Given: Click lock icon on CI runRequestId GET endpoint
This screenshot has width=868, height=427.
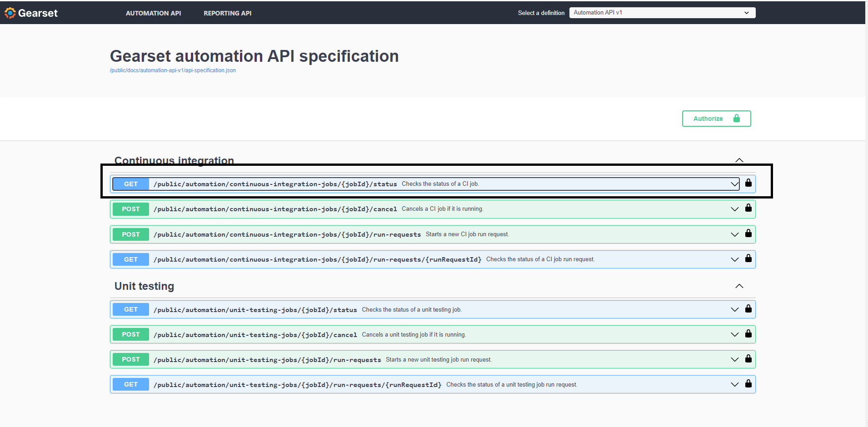Looking at the screenshot, I should pyautogui.click(x=748, y=258).
